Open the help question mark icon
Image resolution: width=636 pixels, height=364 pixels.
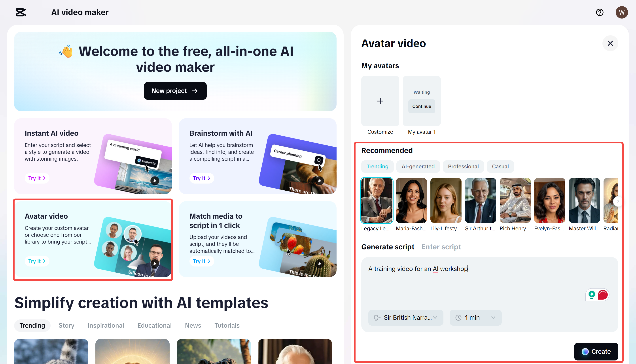[600, 12]
